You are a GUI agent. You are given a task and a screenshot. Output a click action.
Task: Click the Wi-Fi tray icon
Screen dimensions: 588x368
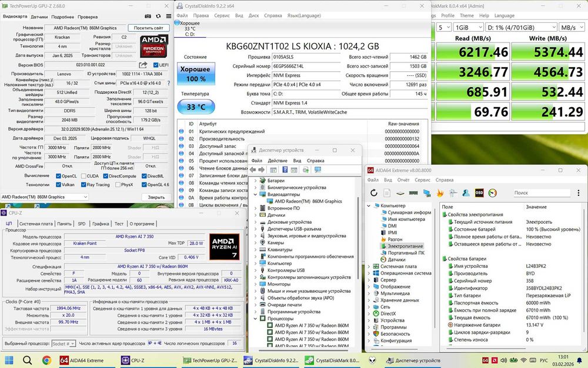(523, 360)
